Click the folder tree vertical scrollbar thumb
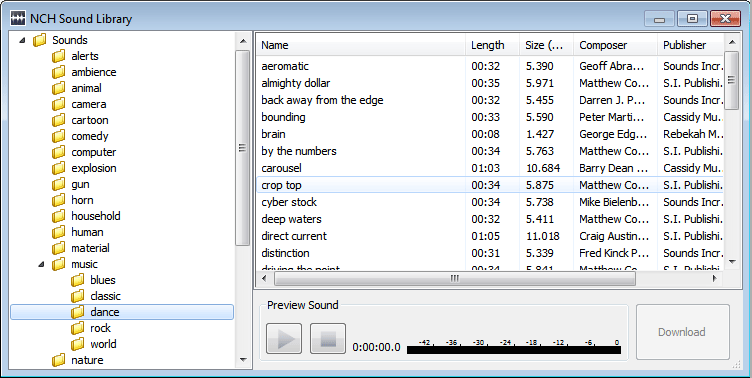752x378 pixels. 243,148
